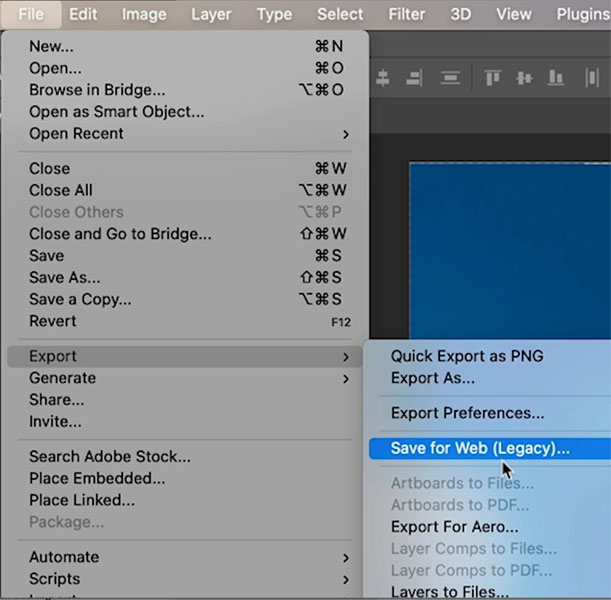Image resolution: width=611 pixels, height=600 pixels.
Task: Choose Revert
Action: (x=185, y=321)
